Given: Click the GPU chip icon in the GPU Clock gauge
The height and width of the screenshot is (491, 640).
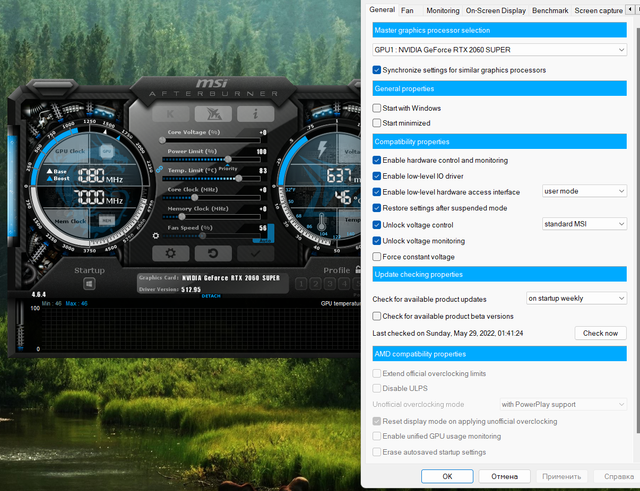Looking at the screenshot, I should pos(107,151).
